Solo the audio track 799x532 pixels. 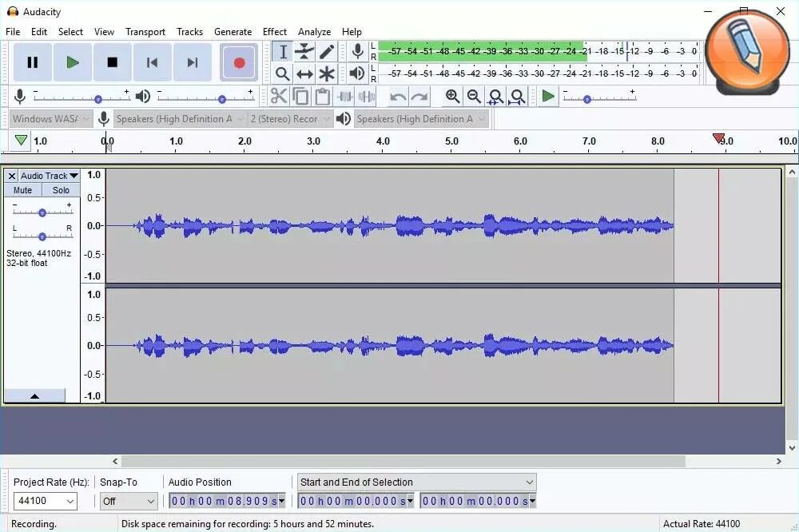coord(61,190)
